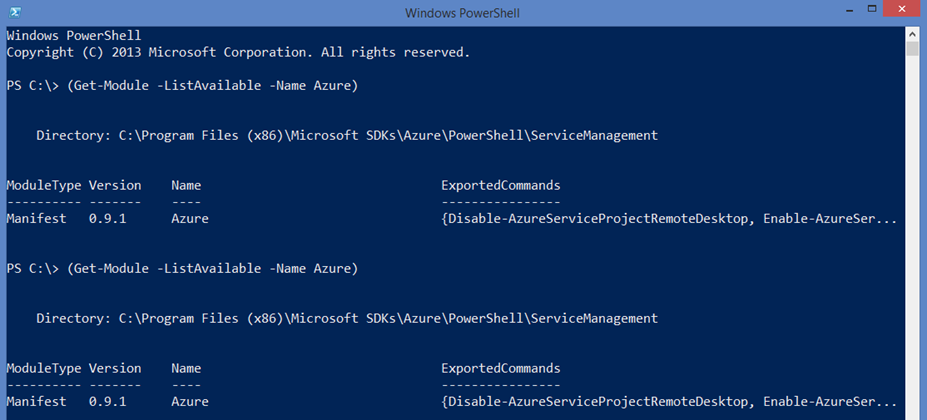Open the PowerShell system menu icon
The image size is (927, 420).
(x=16, y=12)
